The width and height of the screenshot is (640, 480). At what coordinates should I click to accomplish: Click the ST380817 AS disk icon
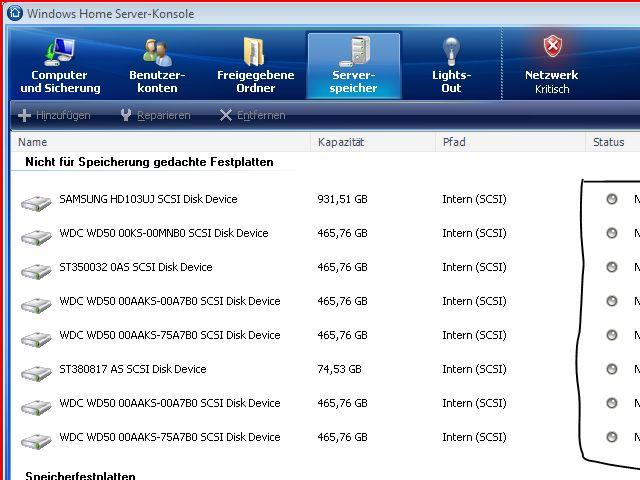tap(36, 372)
